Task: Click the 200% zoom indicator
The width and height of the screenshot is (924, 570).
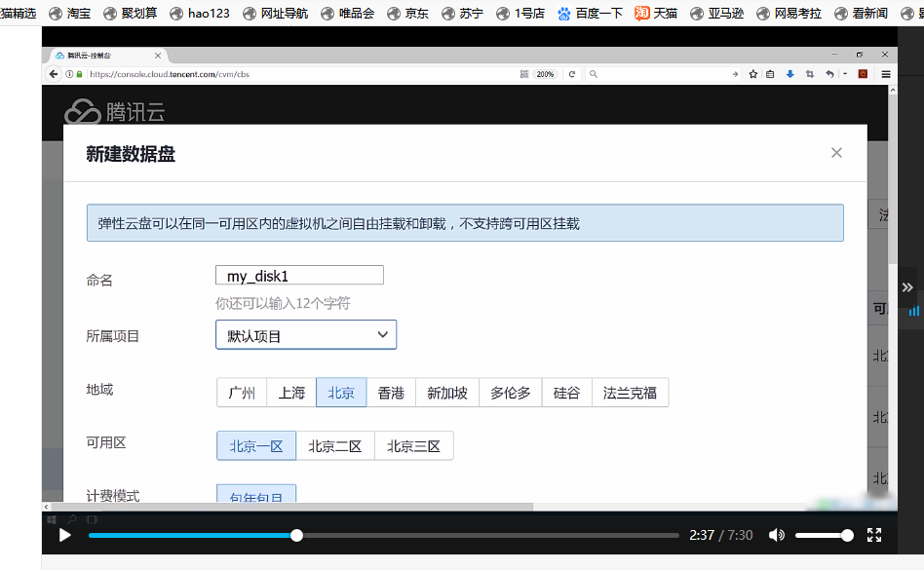Action: point(545,74)
